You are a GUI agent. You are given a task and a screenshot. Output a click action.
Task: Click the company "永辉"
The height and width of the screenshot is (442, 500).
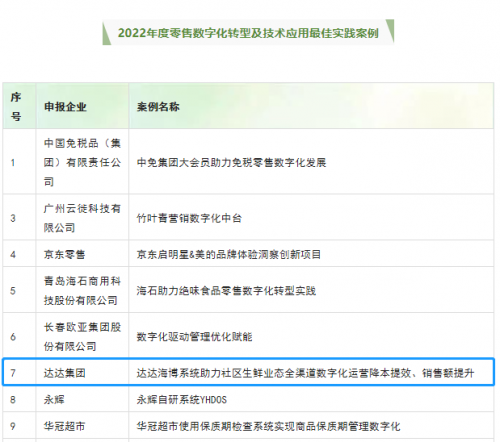click(54, 399)
